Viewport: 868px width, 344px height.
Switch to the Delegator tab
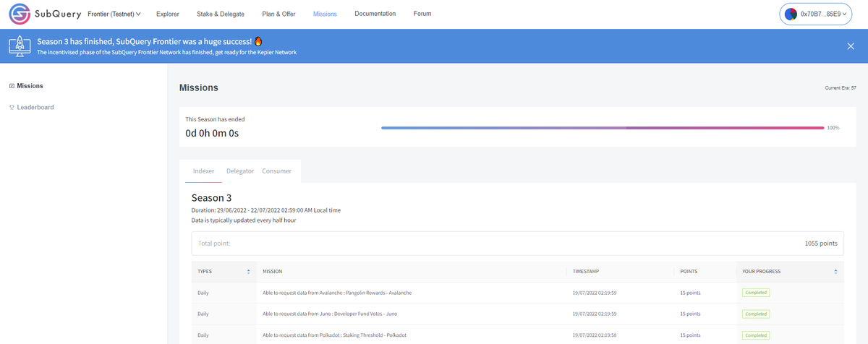240,171
